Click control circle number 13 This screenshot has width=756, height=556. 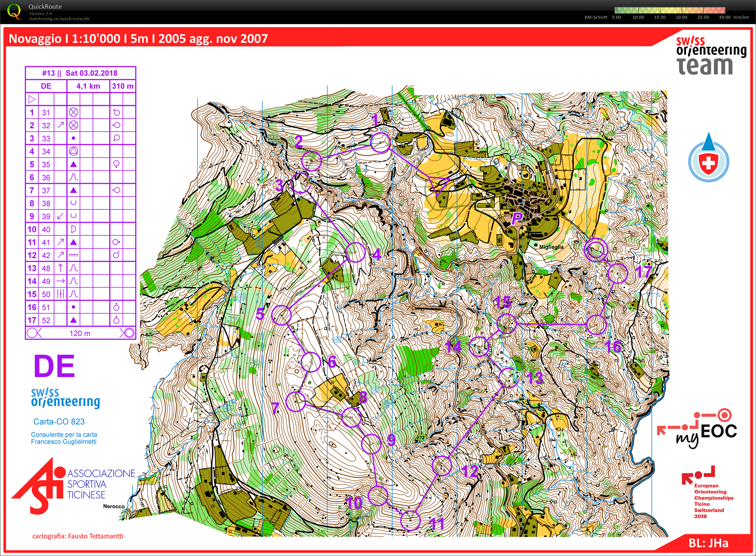[x=509, y=378]
